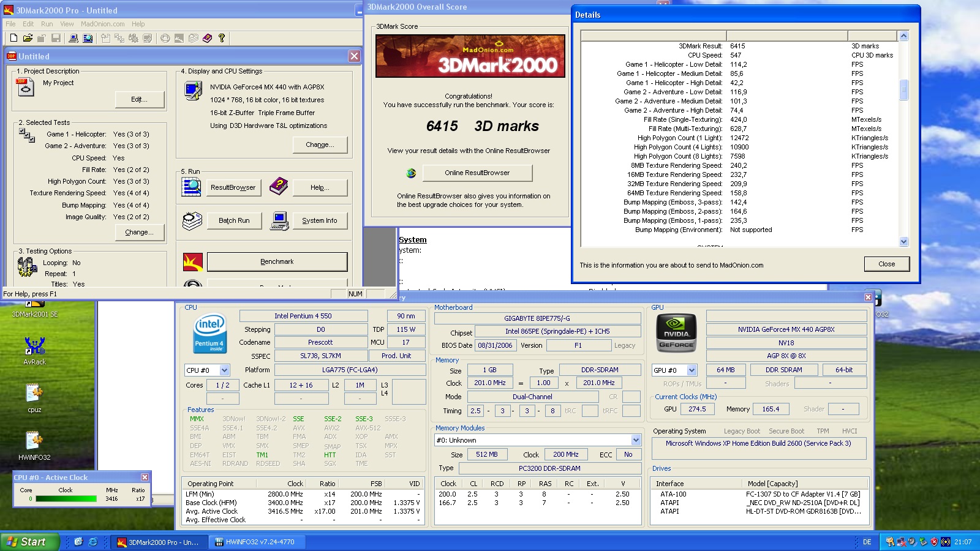Click the Safely Remove Hardware tray icon
Viewport: 980px width, 551px height.
click(x=924, y=542)
